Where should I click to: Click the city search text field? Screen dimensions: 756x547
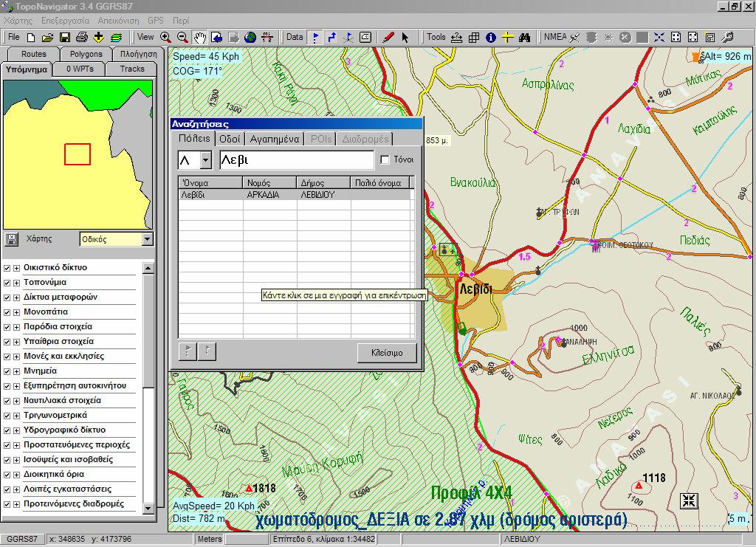click(x=297, y=160)
